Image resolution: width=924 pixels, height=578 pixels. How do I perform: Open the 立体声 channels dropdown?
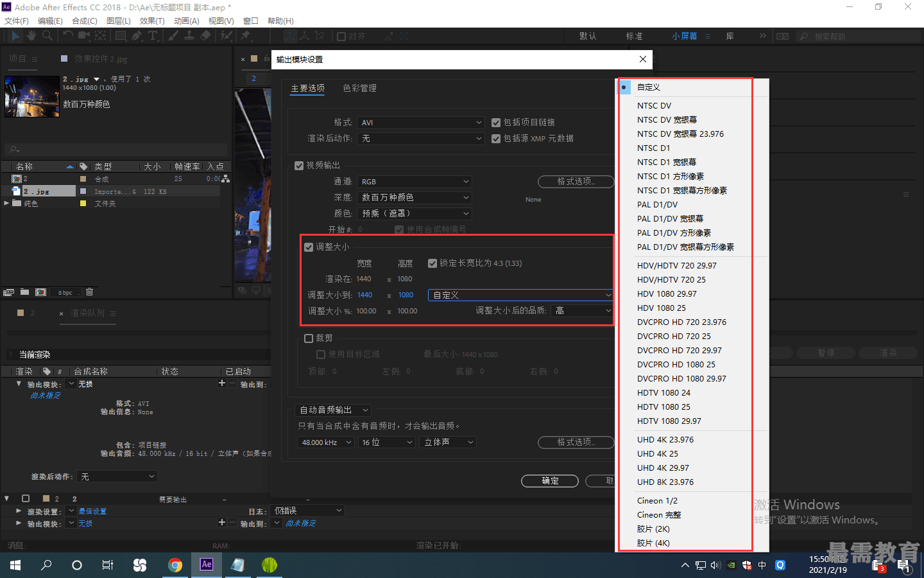tap(448, 442)
